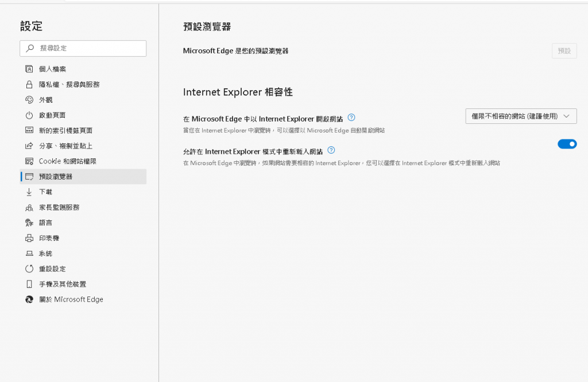Go to 下載 settings
The width and height of the screenshot is (588, 382).
point(83,192)
